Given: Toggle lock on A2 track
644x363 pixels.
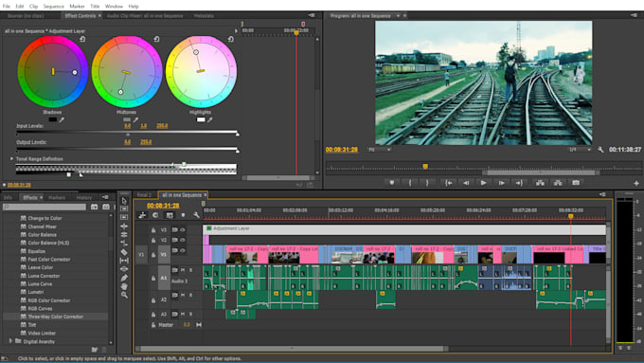Looking at the screenshot, I should pos(153,300).
